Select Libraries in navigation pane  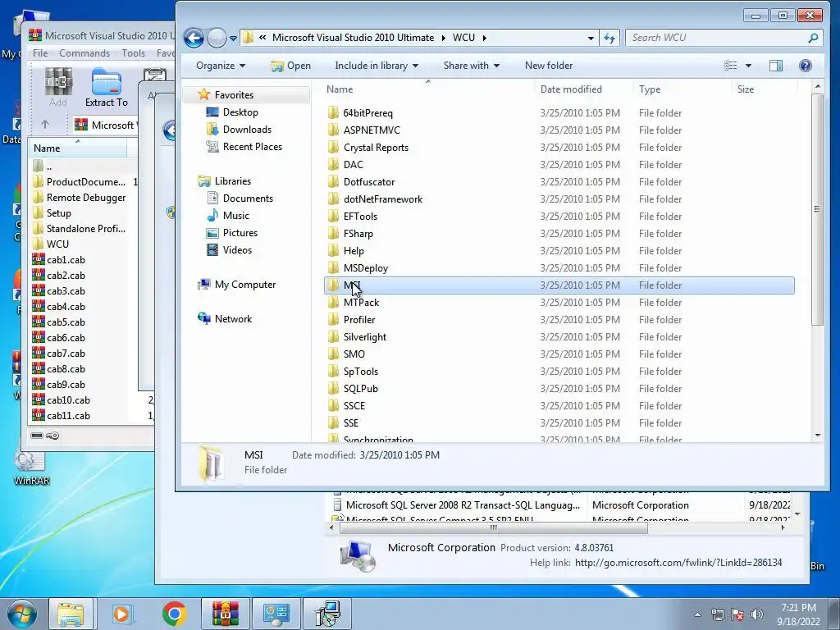[232, 181]
